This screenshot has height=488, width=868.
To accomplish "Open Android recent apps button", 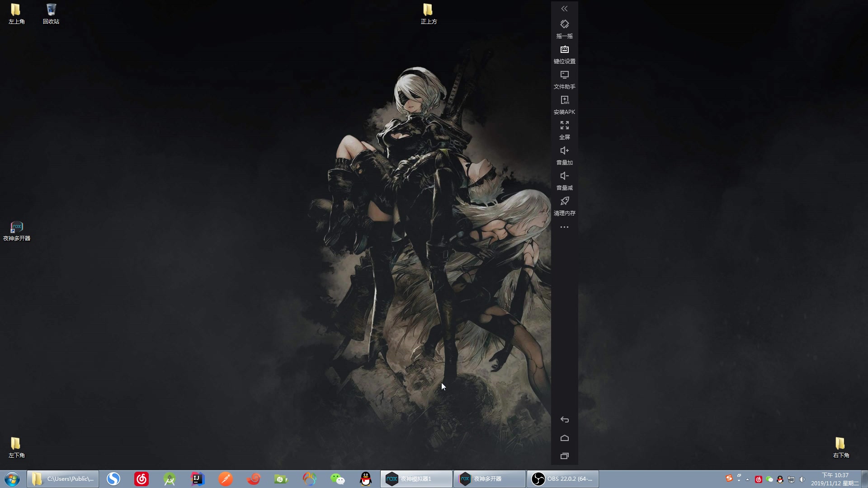I will tap(564, 456).
